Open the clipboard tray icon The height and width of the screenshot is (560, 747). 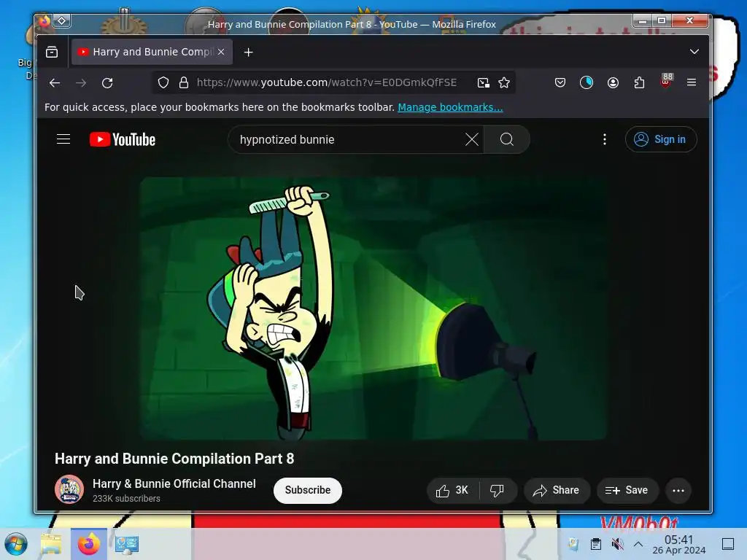[595, 544]
